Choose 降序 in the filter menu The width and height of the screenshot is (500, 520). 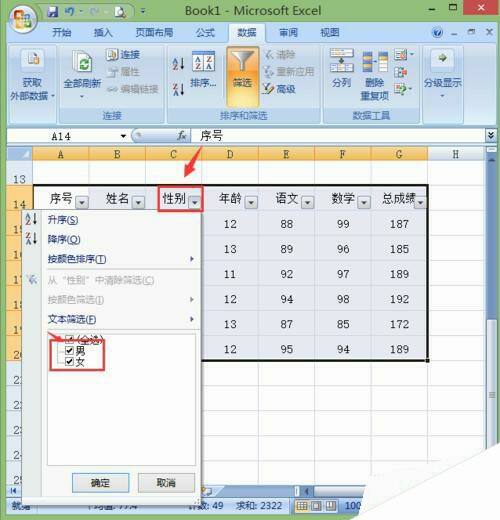(x=64, y=239)
